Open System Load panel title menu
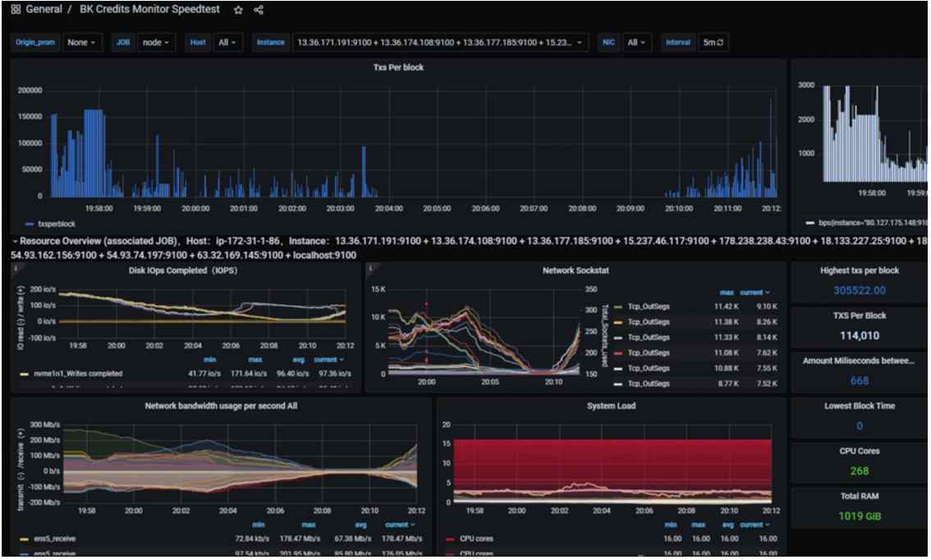 click(x=611, y=406)
